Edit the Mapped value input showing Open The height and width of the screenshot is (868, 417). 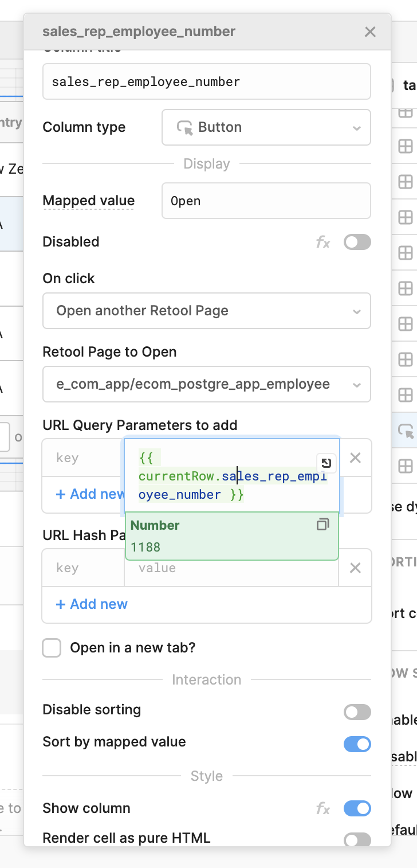click(266, 201)
